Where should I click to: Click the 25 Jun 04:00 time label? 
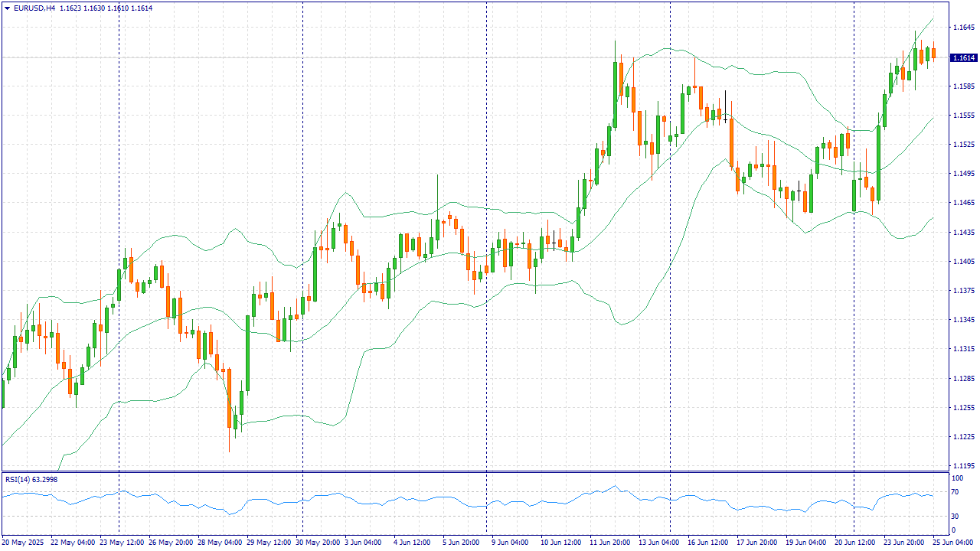(x=952, y=543)
